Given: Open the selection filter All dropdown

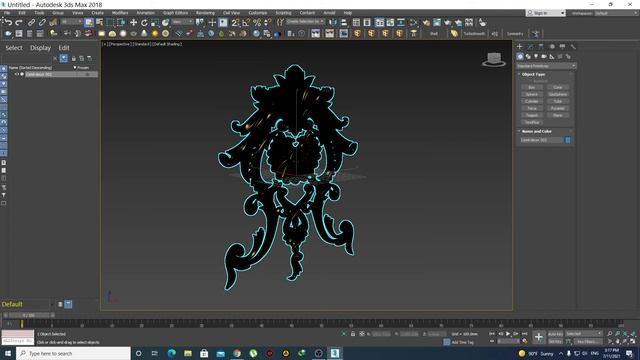Looking at the screenshot, I should (72, 22).
